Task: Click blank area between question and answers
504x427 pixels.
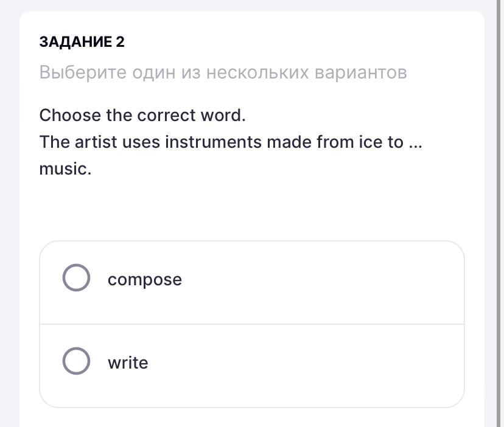Action: (252, 207)
